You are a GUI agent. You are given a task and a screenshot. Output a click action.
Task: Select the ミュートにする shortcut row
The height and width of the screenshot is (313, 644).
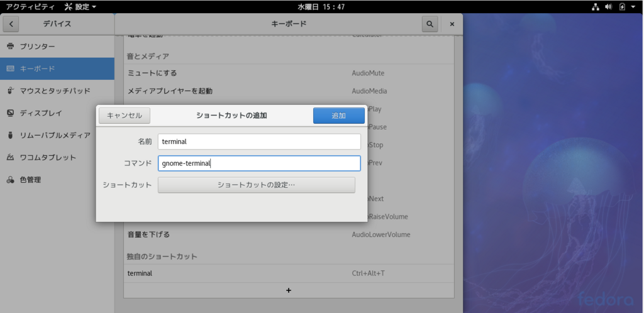click(x=289, y=73)
